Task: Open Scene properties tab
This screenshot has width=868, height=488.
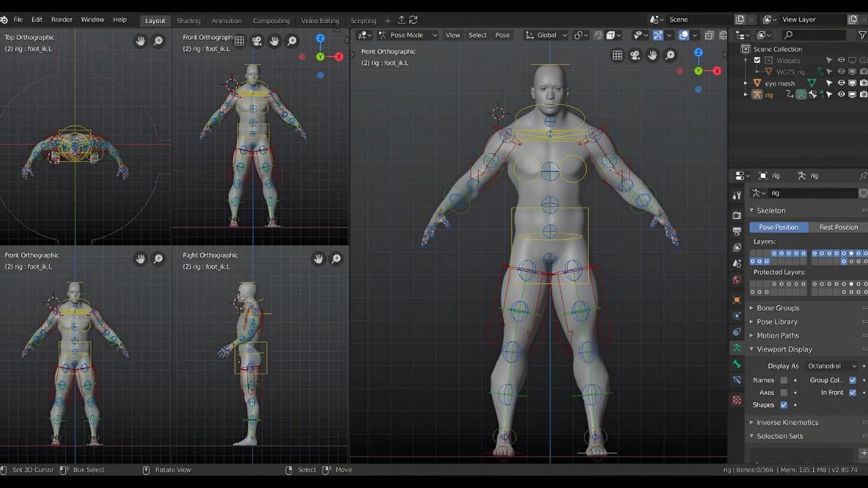Action: click(736, 264)
